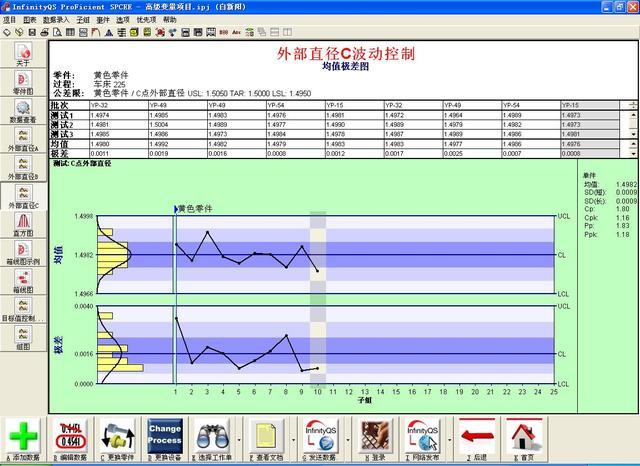Viewport: 640px width, 466px height.
Task: Open the 组图 sidebar item
Action: [23, 338]
